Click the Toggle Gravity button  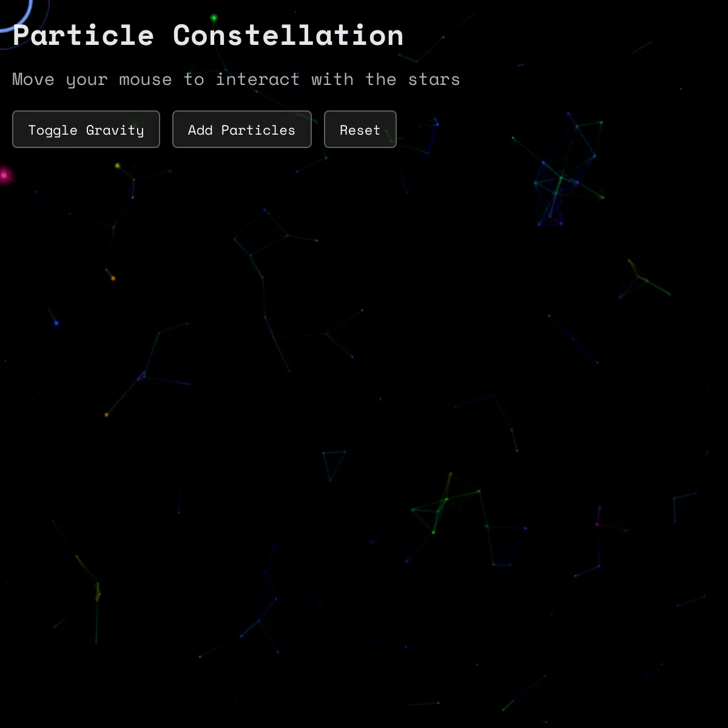86,129
